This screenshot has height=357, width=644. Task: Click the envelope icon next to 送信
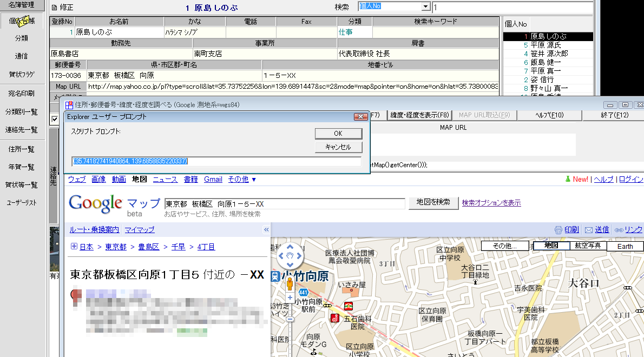pos(589,230)
